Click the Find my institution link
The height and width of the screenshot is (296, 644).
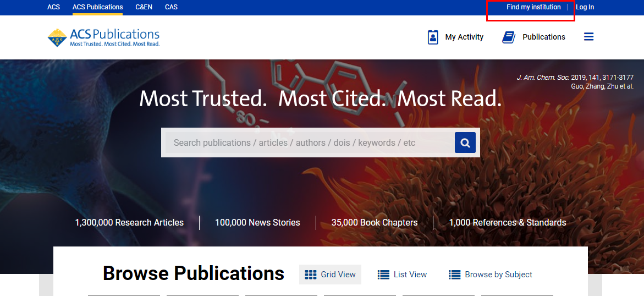click(533, 7)
